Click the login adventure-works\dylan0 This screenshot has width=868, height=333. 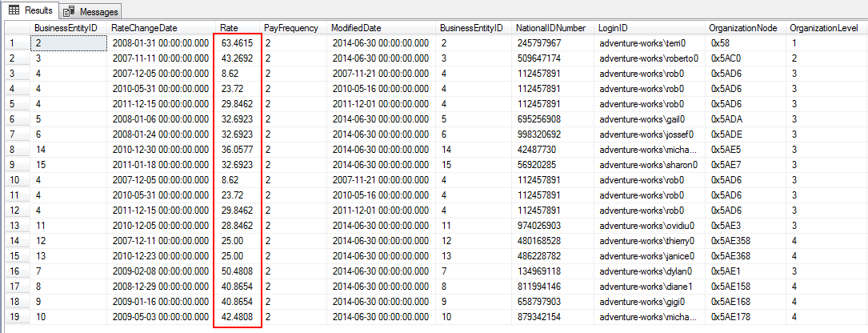coord(646,271)
